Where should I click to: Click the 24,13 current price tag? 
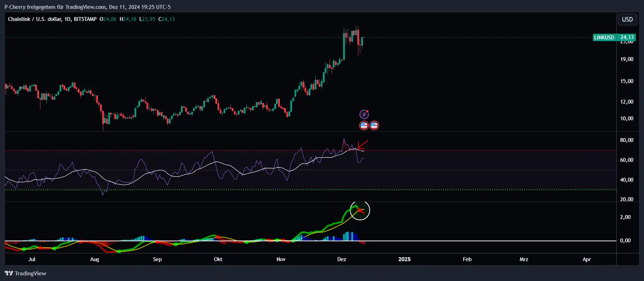627,37
